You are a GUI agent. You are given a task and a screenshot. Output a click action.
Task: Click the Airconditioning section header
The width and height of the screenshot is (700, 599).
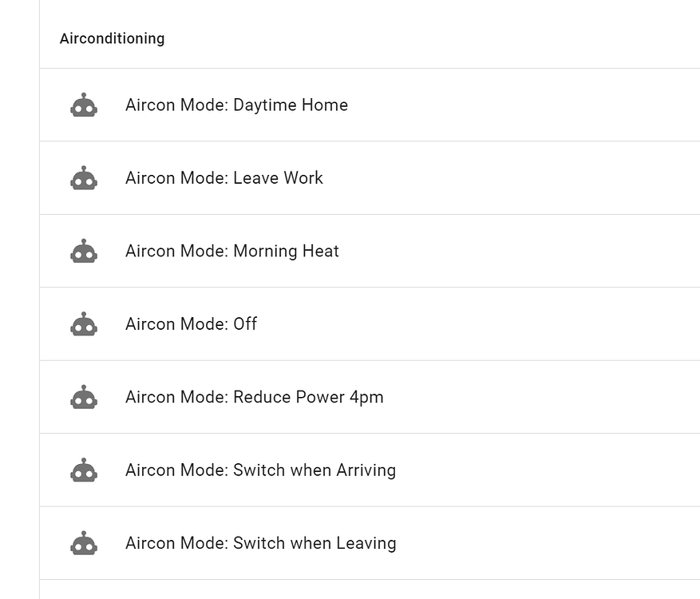[112, 38]
